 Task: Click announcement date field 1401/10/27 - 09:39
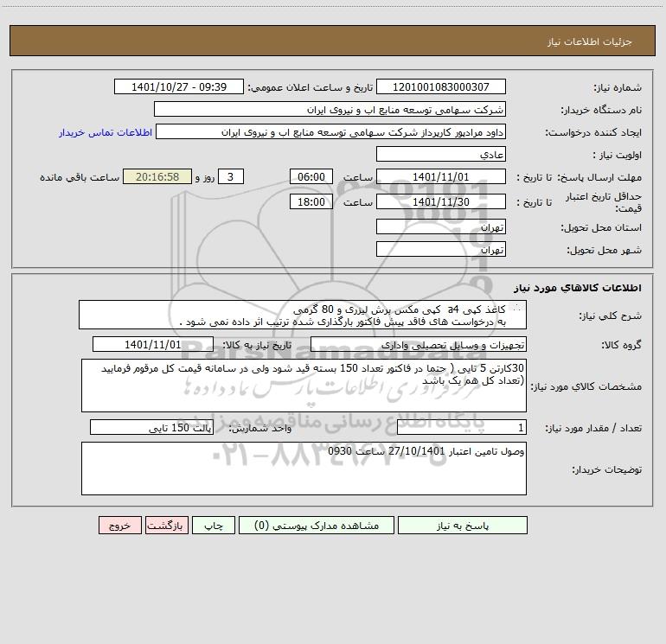pos(179,86)
